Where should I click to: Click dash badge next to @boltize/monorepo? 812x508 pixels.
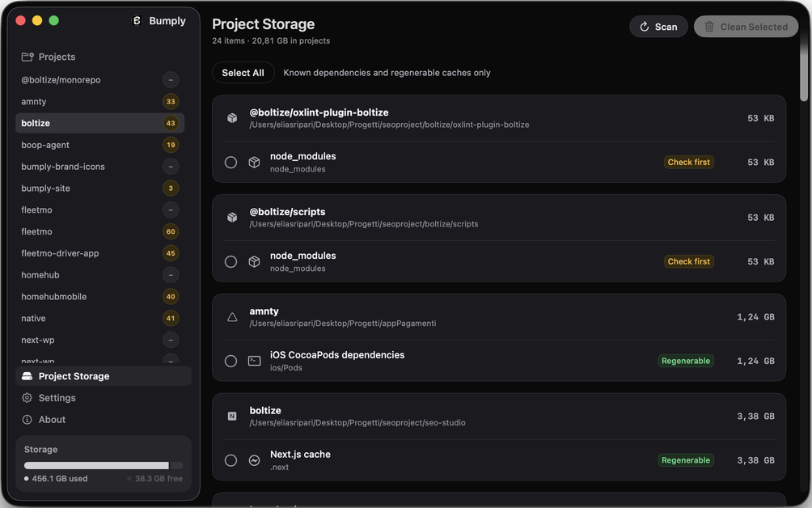coord(171,80)
